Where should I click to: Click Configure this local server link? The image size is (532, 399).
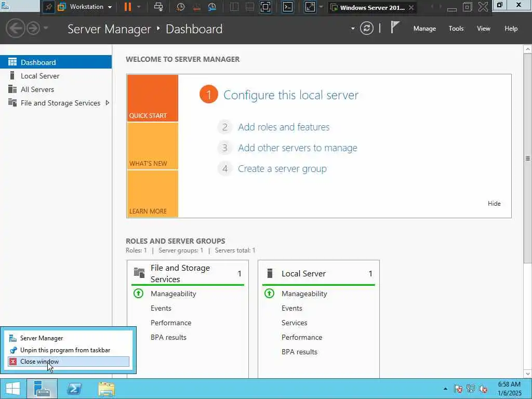pos(290,95)
